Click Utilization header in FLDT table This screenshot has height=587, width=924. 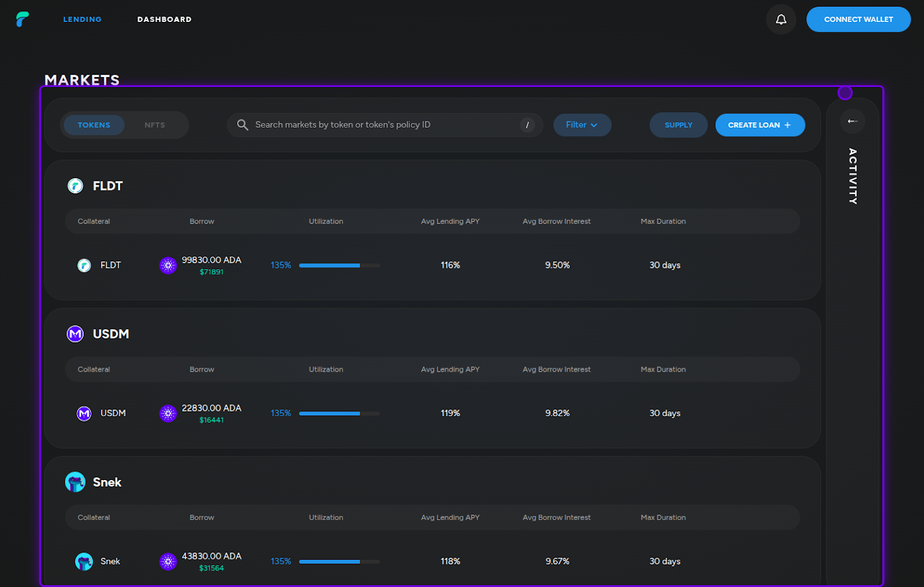pos(326,221)
